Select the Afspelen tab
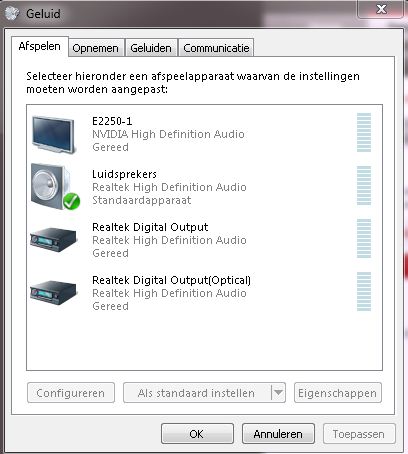Image resolution: width=408 pixels, height=454 pixels. tap(40, 46)
